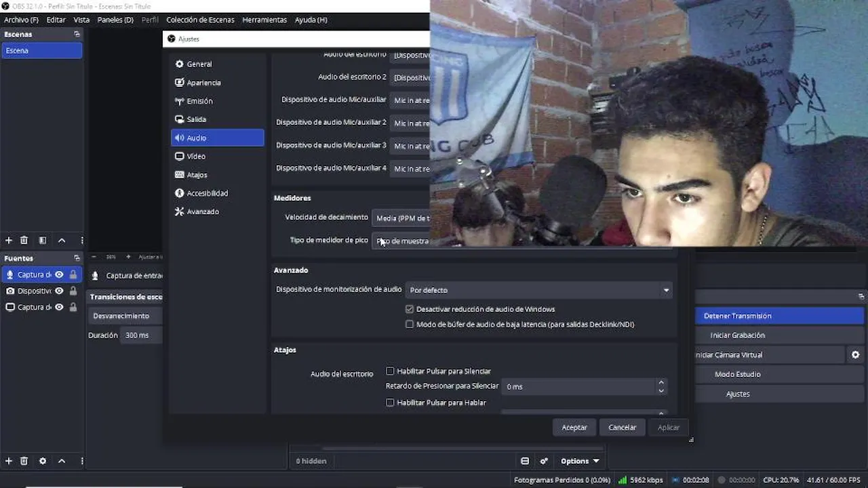Open the Fuentes toolbar three-dot menu
Viewport: 868px width, 488px height.
82,461
